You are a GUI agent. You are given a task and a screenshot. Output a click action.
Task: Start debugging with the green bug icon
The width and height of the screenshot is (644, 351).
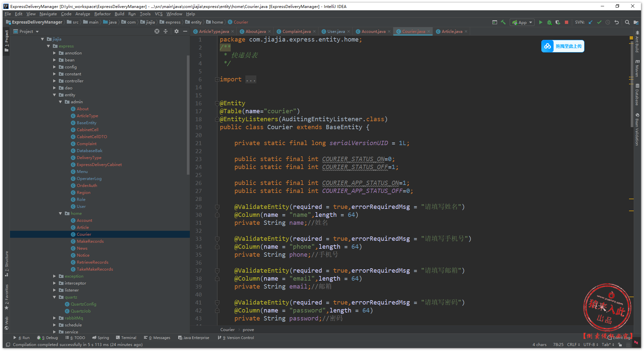coord(549,22)
